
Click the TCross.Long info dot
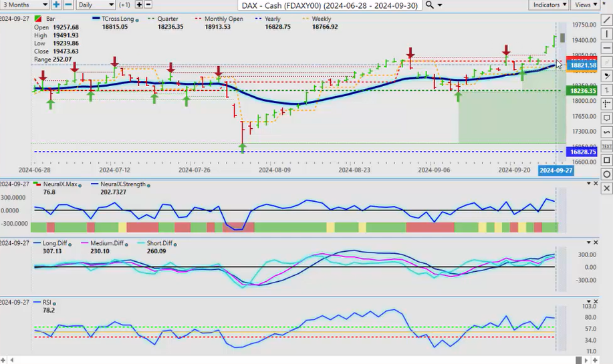(137, 19)
